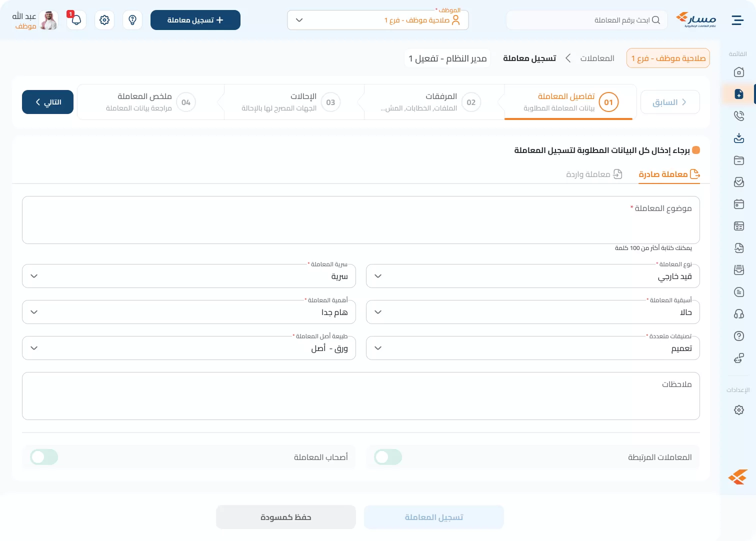Click the user avatar photo of عبد الله

[48, 20]
